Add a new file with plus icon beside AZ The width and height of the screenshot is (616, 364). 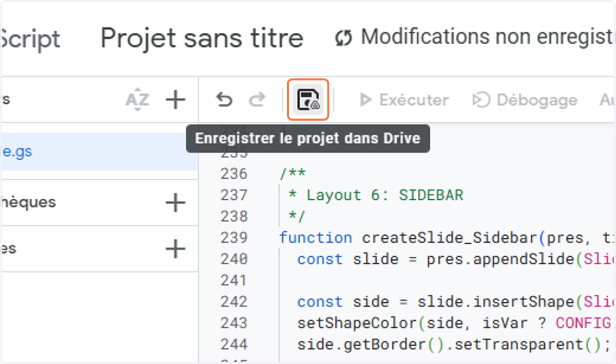click(176, 100)
